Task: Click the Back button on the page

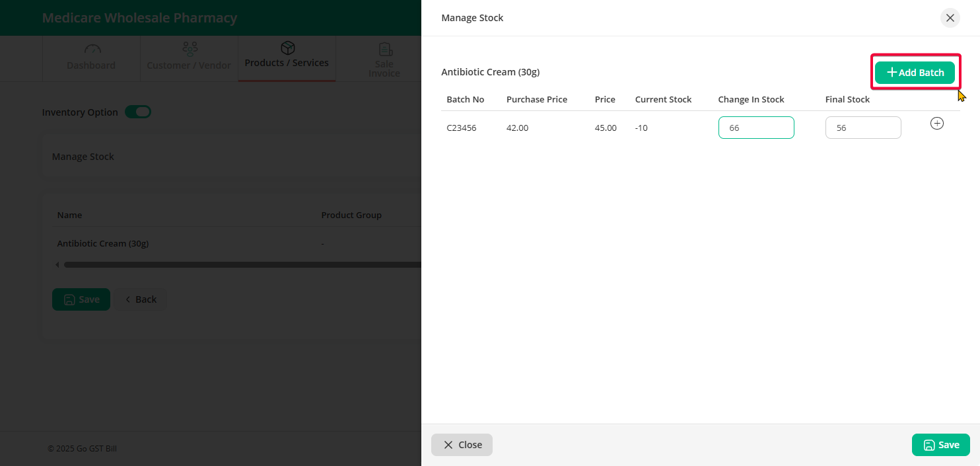Action: pos(141,299)
